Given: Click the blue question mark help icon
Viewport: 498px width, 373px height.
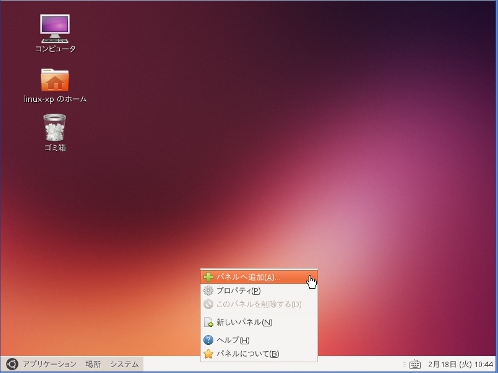Looking at the screenshot, I should [208, 340].
